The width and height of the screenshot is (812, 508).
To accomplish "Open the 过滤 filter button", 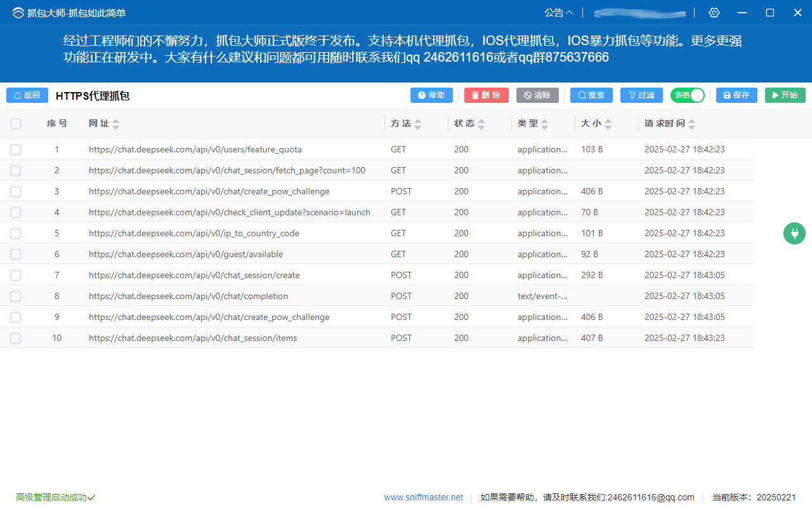I will [641, 95].
